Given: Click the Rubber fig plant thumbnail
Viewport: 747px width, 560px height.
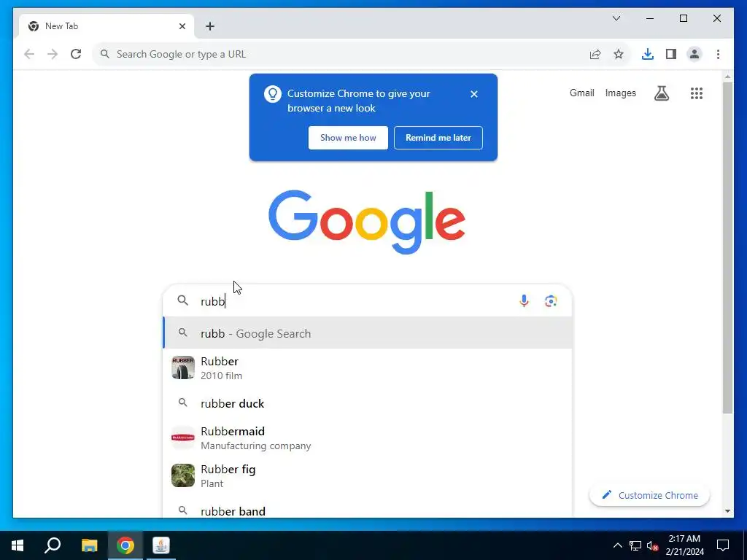Looking at the screenshot, I should (x=183, y=475).
